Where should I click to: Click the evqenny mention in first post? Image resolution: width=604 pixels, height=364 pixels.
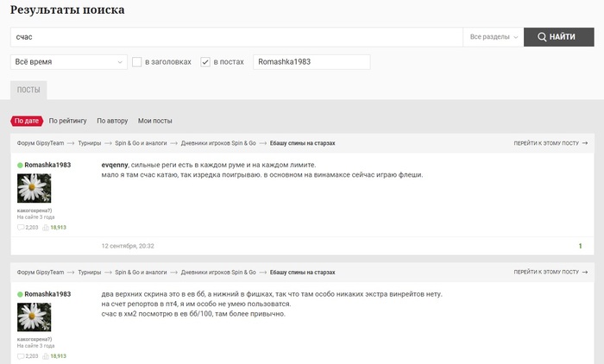(x=115, y=165)
